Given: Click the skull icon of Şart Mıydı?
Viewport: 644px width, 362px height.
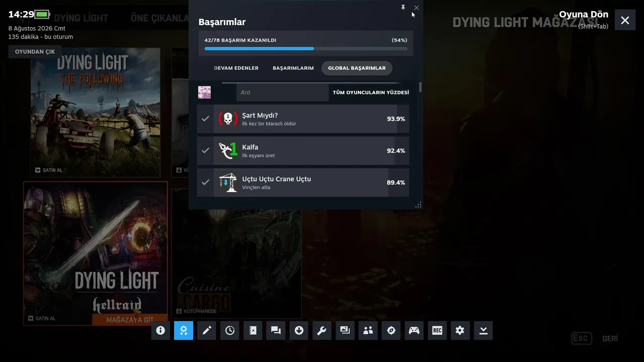Looking at the screenshot, I should pyautogui.click(x=227, y=119).
